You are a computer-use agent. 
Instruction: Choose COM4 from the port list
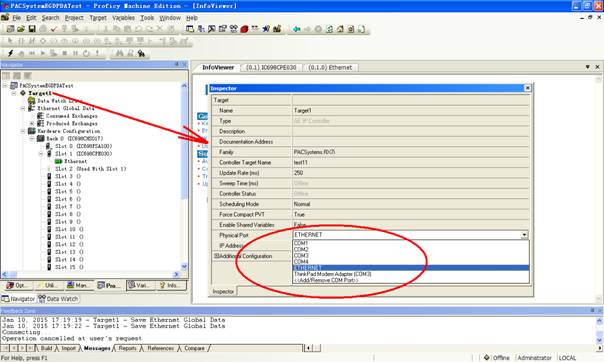click(x=411, y=261)
